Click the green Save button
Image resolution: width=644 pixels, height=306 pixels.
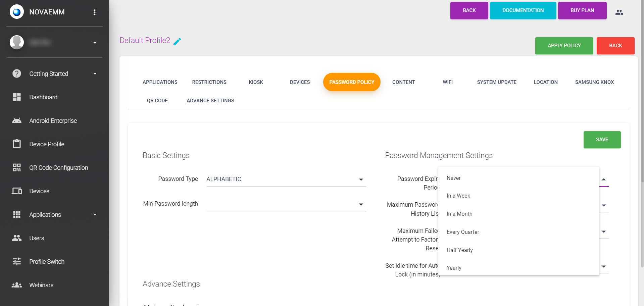[x=602, y=140]
